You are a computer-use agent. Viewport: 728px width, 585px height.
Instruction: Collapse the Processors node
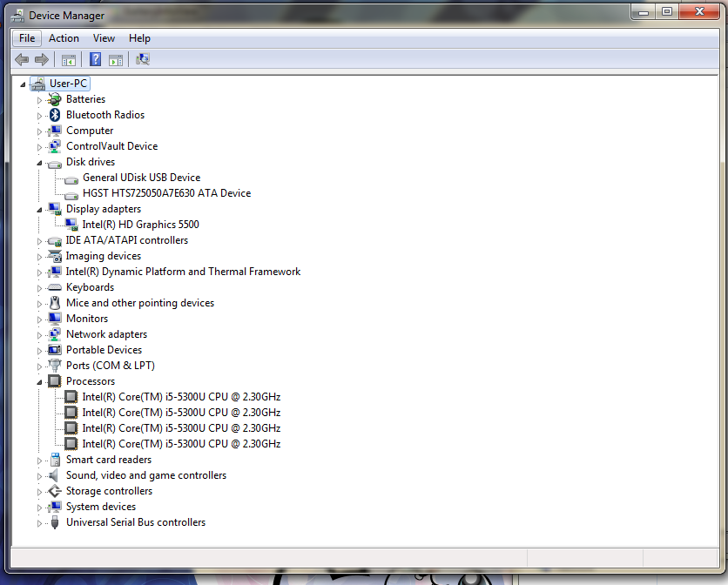(39, 382)
